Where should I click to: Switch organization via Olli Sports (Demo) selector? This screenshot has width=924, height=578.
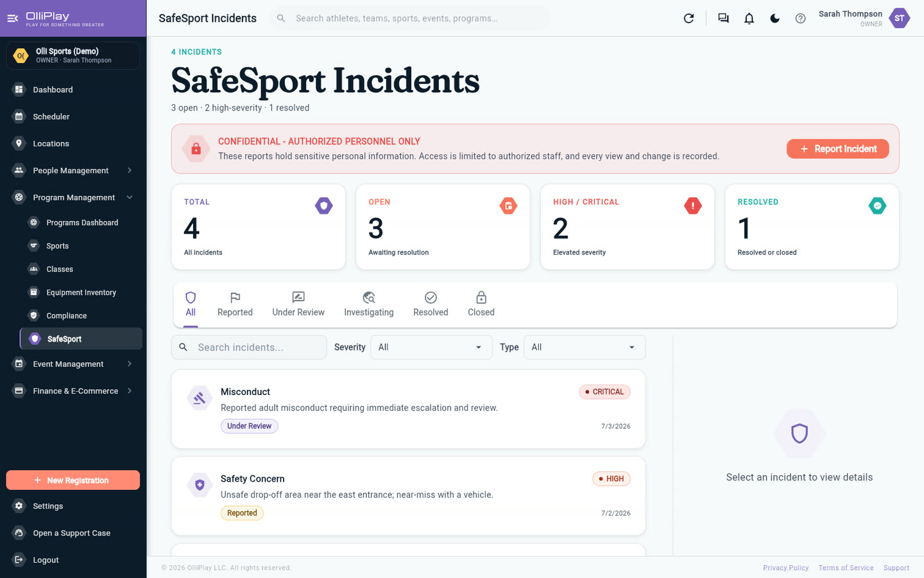click(x=73, y=56)
